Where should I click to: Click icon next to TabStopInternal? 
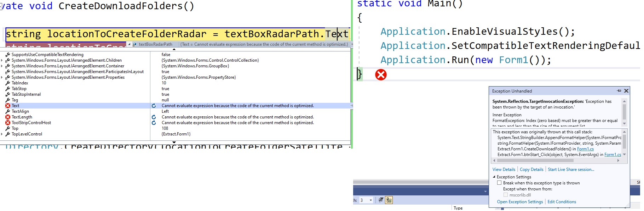(8, 94)
